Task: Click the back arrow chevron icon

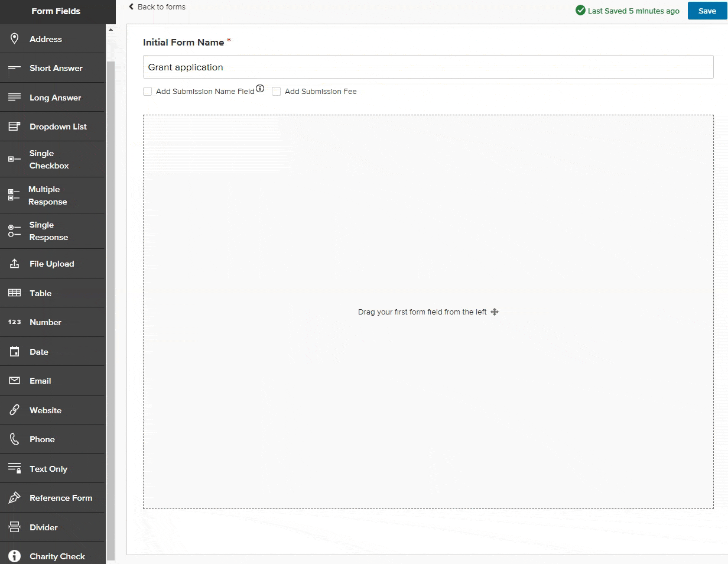Action: [x=131, y=7]
